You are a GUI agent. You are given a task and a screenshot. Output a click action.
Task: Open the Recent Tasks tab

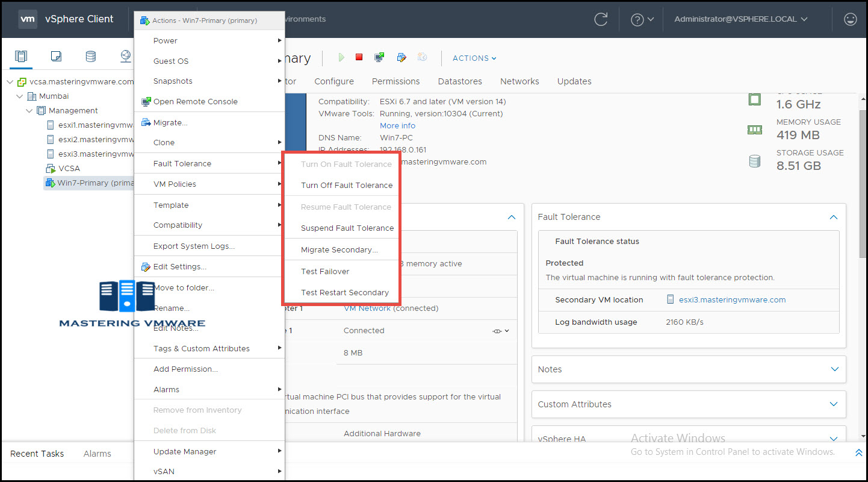coord(37,454)
